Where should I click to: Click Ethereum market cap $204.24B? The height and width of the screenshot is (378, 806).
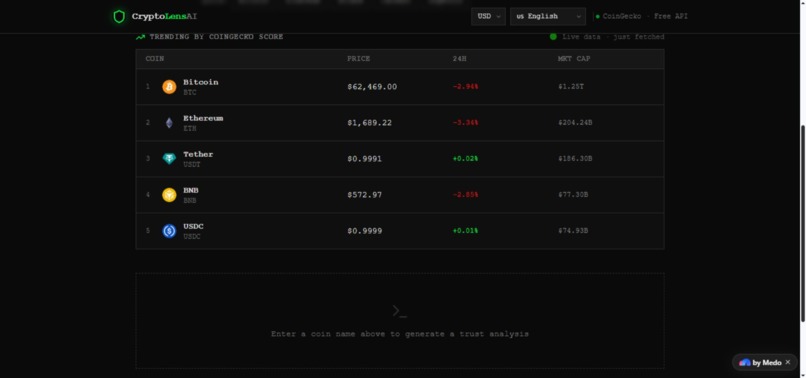tap(575, 123)
